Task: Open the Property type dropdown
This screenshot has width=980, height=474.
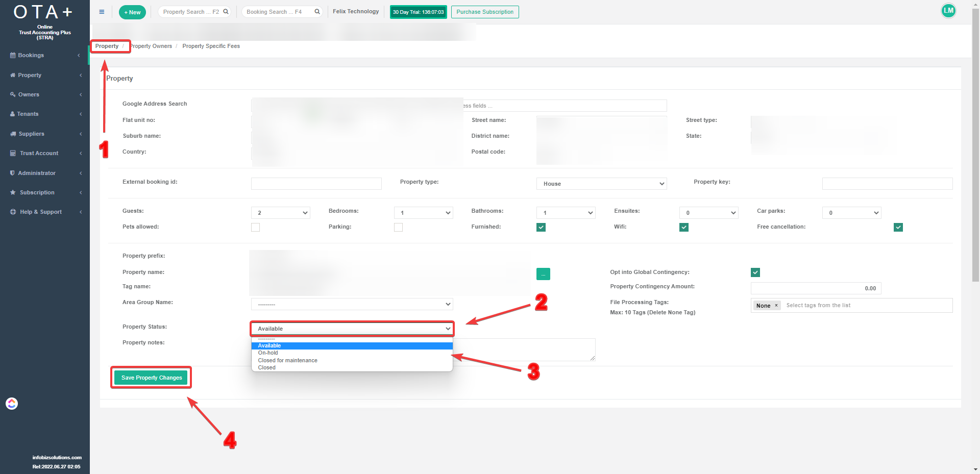Action: point(601,184)
